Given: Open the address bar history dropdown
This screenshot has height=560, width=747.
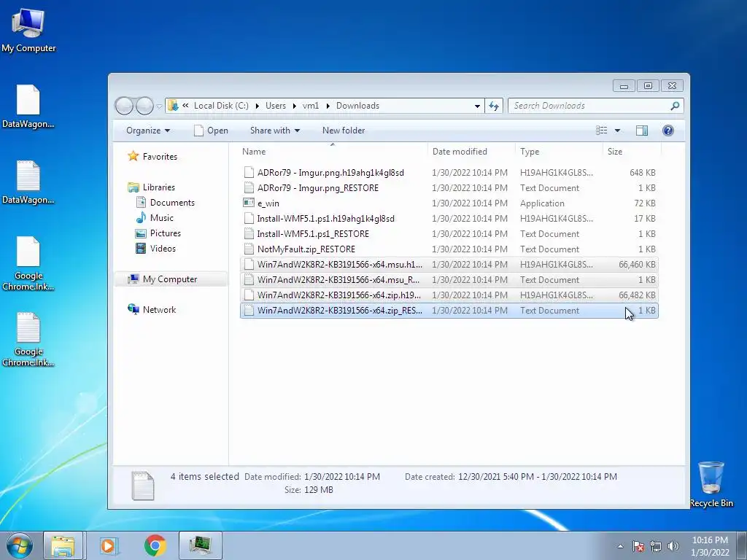Looking at the screenshot, I should (x=477, y=106).
